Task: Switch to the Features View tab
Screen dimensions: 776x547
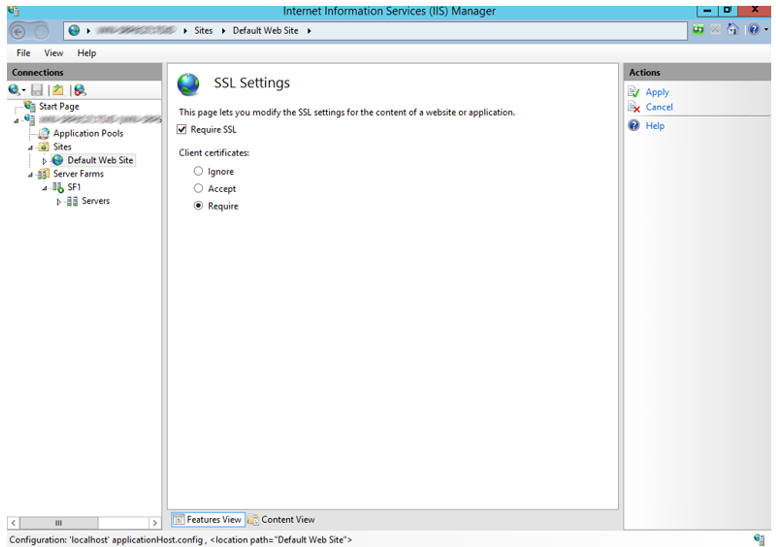Action: tap(208, 519)
